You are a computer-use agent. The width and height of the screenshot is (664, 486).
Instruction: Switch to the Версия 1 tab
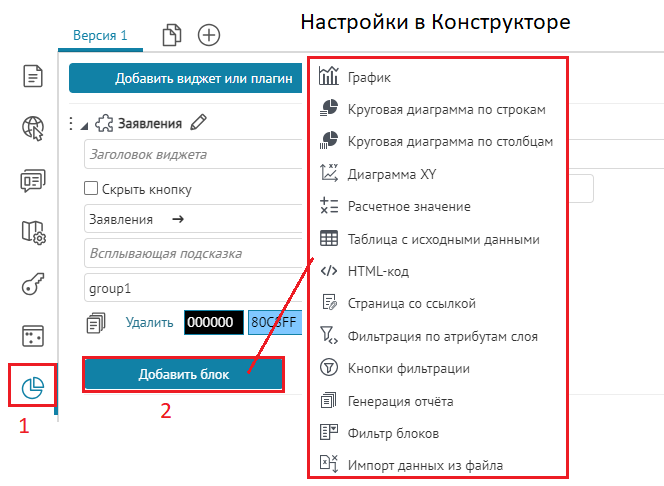click(100, 35)
